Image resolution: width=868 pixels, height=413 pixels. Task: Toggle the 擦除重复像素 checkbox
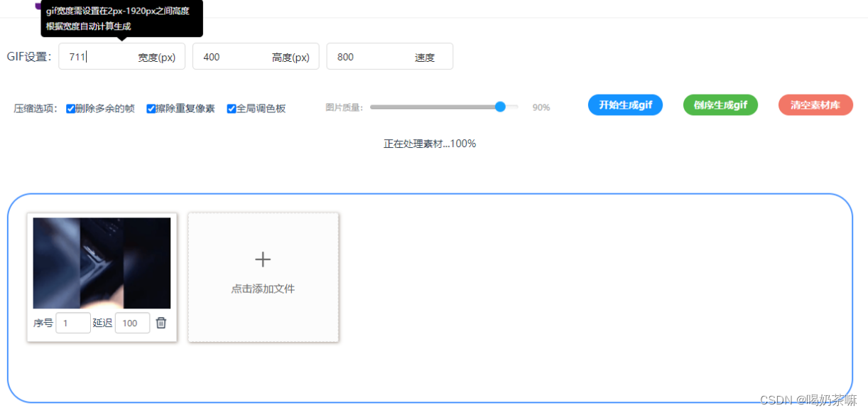[x=151, y=109]
